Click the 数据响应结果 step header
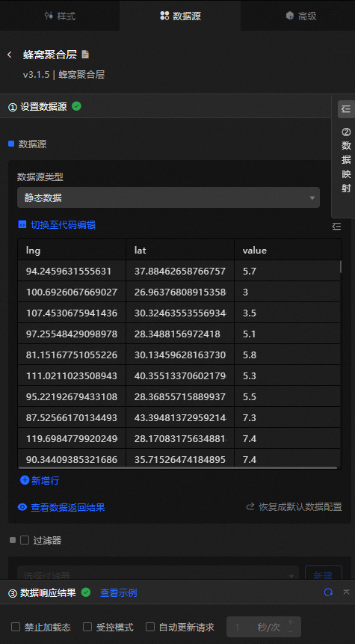This screenshot has height=644, width=355. point(177,592)
